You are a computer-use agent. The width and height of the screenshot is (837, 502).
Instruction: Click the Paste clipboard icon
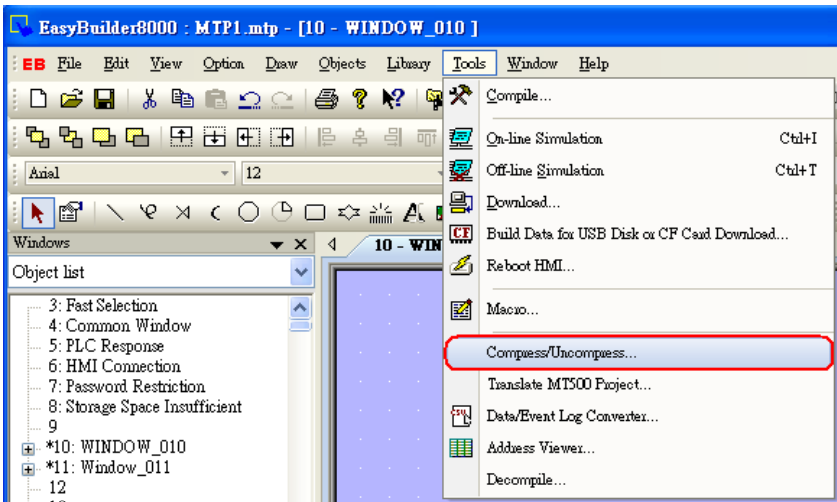pyautogui.click(x=216, y=99)
